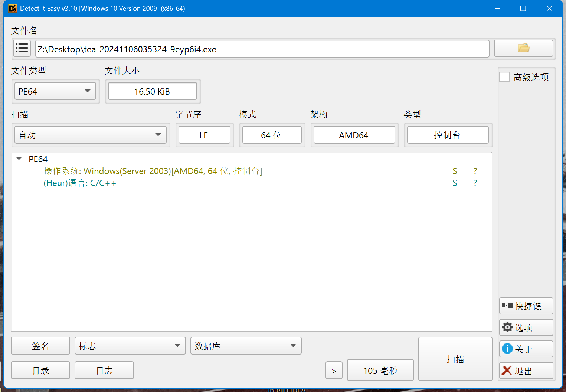The height and width of the screenshot is (392, 566).
Task: Select the 操作系统 Windows(Server 2003) row
Action: click(x=252, y=171)
